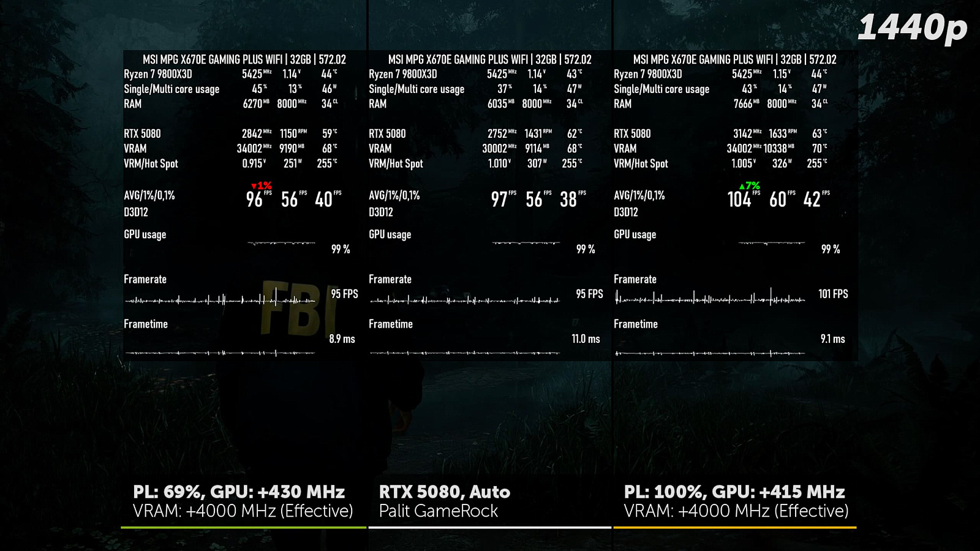Image resolution: width=980 pixels, height=551 pixels.
Task: Click the 1633 RPM fan speed value
Action: point(783,133)
